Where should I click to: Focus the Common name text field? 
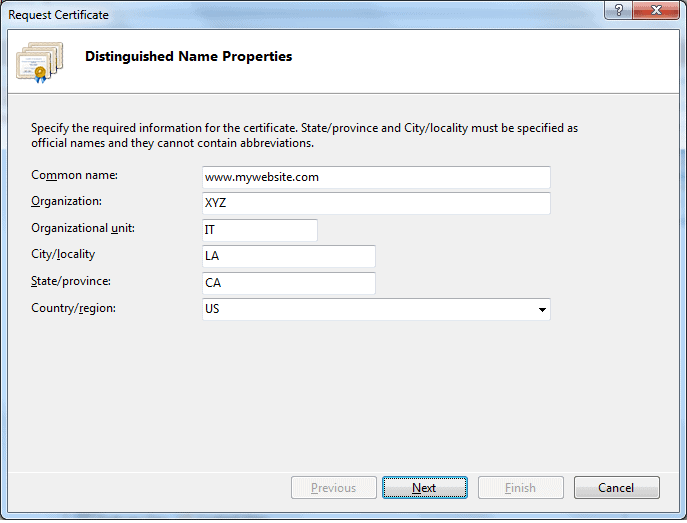[376, 177]
